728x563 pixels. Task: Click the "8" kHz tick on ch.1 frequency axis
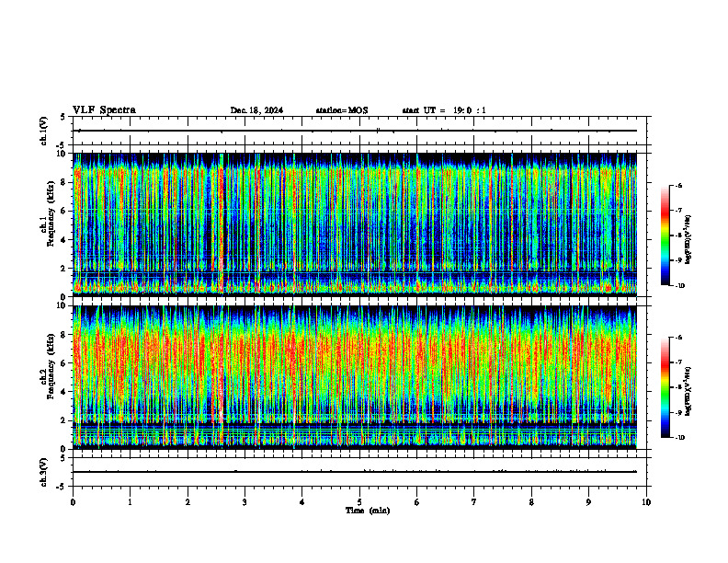[x=64, y=182]
